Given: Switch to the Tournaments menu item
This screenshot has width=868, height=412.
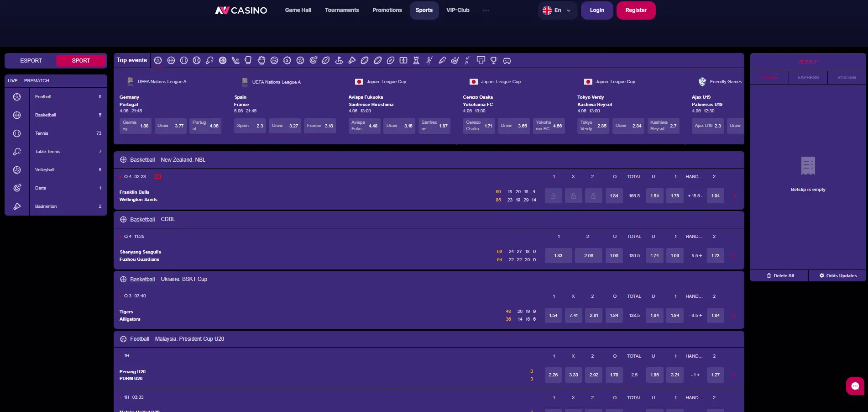Looking at the screenshot, I should point(341,10).
